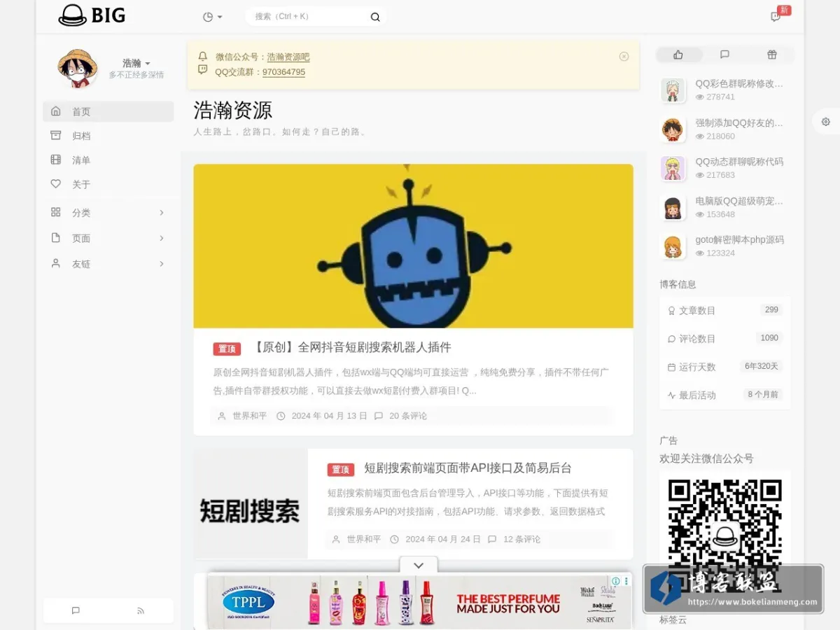Expand the 分类 menu
Screen dimensions: 840x630
(x=108, y=213)
